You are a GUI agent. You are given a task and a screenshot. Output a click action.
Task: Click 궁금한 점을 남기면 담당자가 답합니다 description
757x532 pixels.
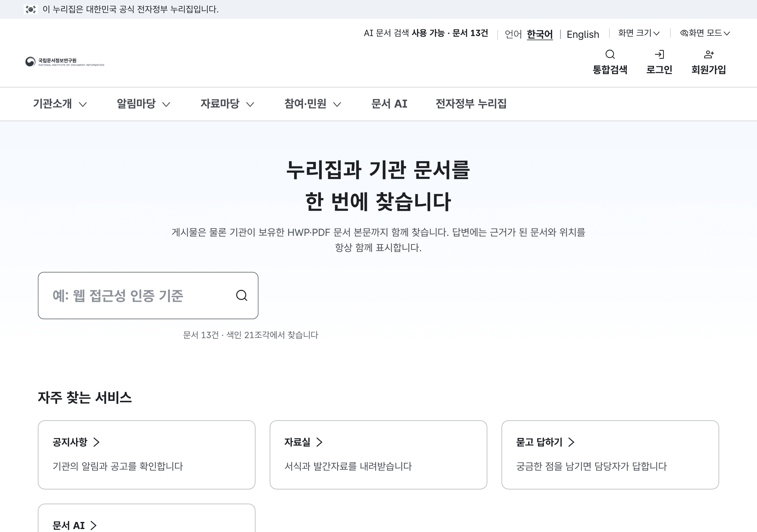tap(591, 466)
